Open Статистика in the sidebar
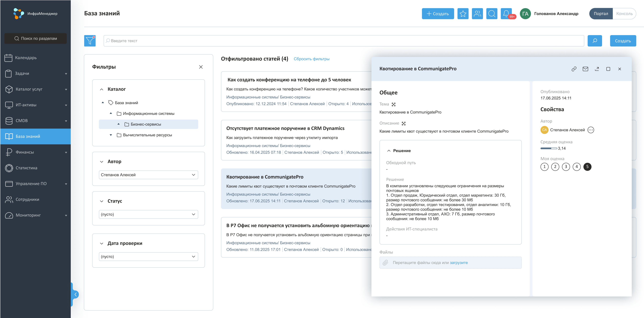The height and width of the screenshot is (318, 644). coord(26,168)
